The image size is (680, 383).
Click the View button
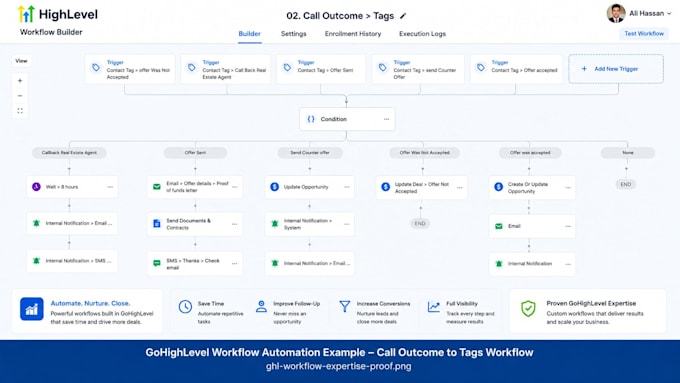[x=21, y=61]
